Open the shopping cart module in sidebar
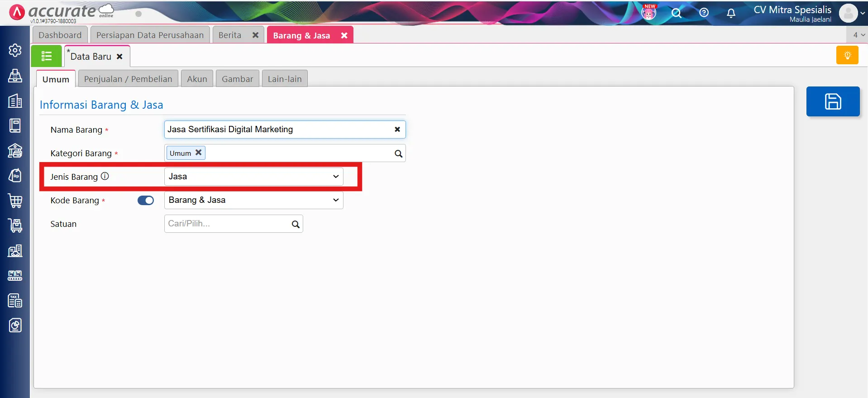The width and height of the screenshot is (868, 398). tap(15, 201)
